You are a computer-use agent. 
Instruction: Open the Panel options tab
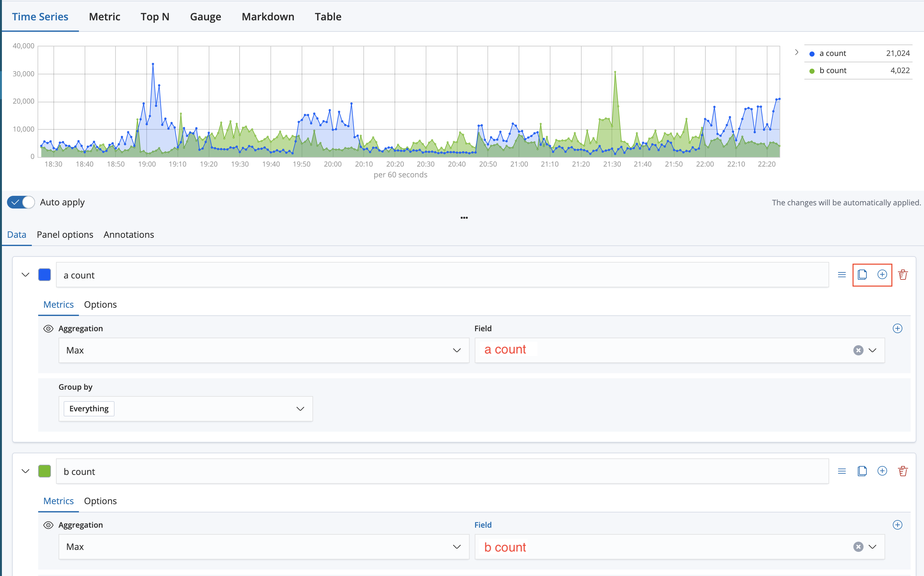coord(65,235)
